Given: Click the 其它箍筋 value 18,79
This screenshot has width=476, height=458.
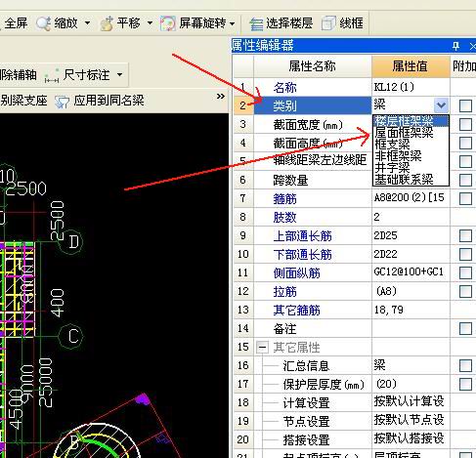Looking at the screenshot, I should (411, 310).
